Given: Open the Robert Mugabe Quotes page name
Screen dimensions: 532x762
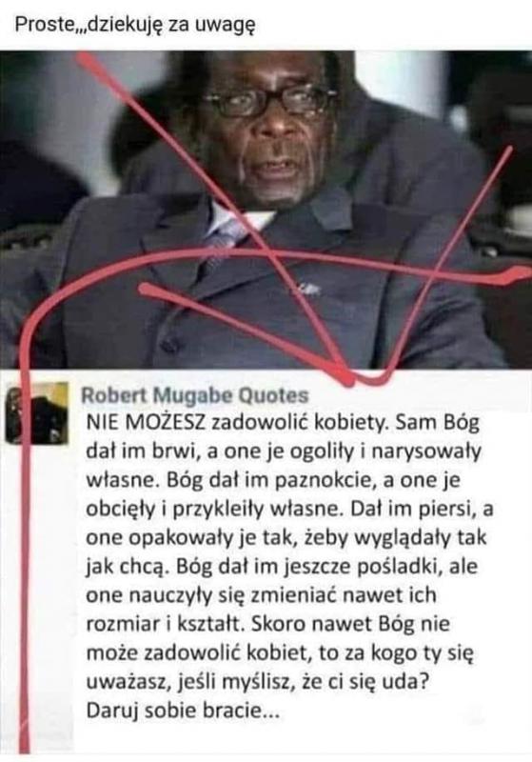Looking at the screenshot, I should point(195,395).
